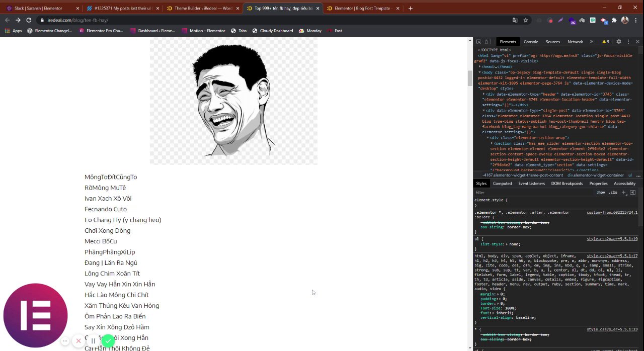Image resolution: width=644 pixels, height=351 pixels.
Task: Click the translate page icon in address bar
Action: [515, 20]
